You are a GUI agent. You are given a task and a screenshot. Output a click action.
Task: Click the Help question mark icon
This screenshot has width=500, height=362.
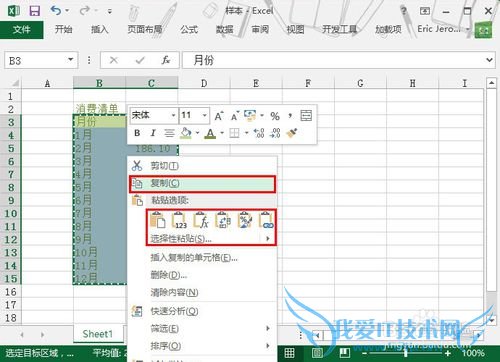404,11
